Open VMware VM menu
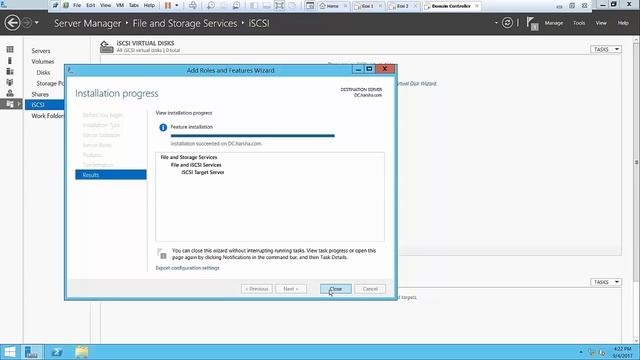Viewport: 640px width, 360px height. [x=120, y=5]
